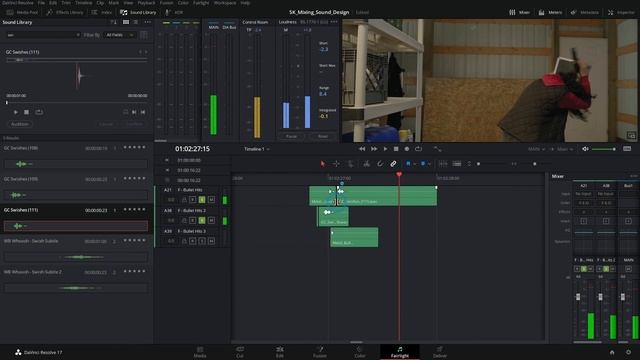640x360 pixels.
Task: Open the Timeline 1 dropdown
Action: [257, 149]
